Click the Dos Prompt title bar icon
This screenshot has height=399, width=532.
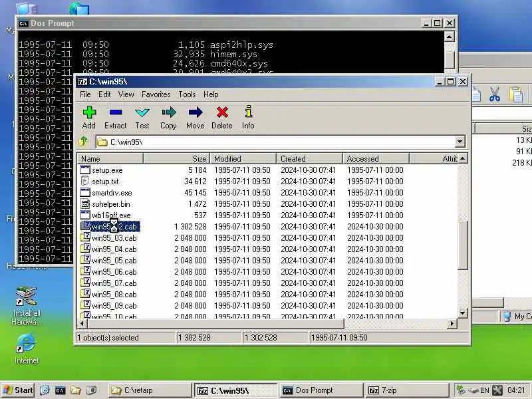23,23
